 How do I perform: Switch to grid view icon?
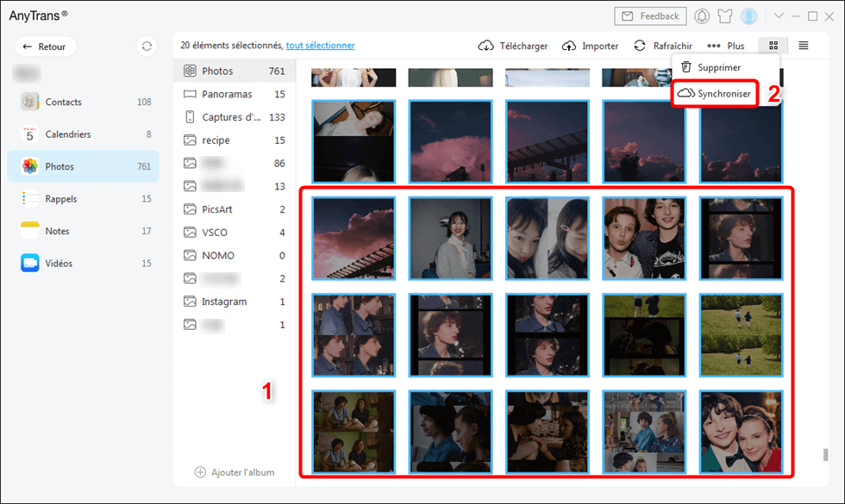pos(773,46)
